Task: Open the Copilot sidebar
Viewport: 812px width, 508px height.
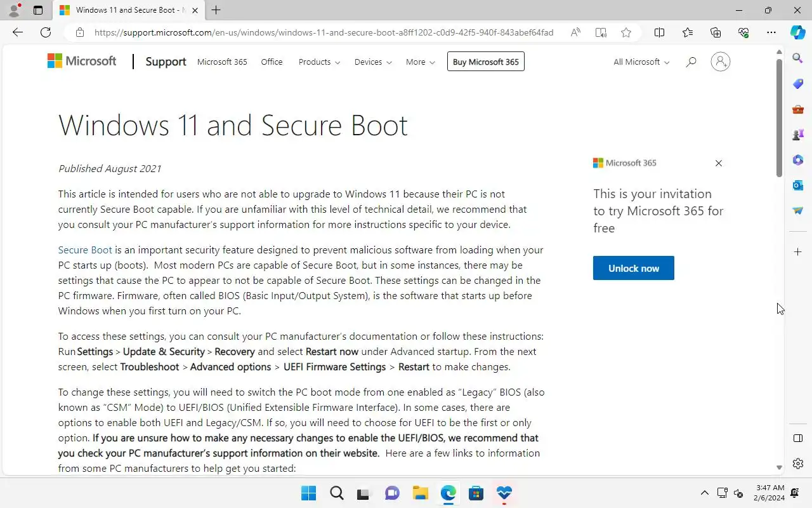Action: tap(798, 32)
